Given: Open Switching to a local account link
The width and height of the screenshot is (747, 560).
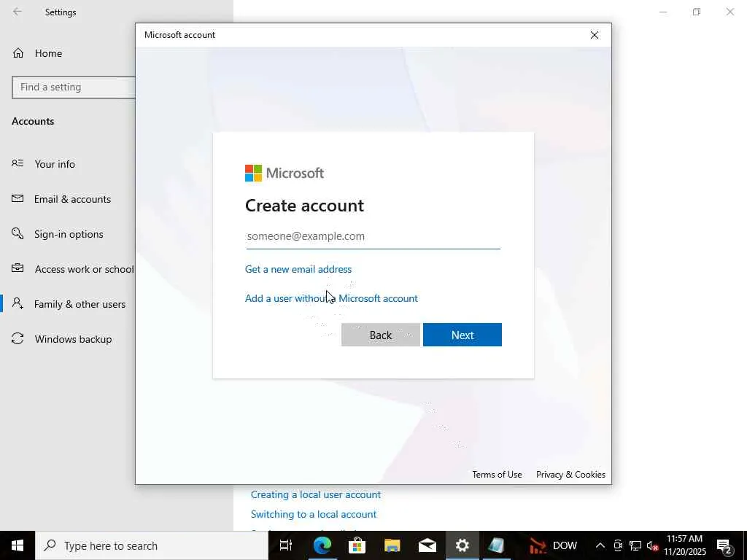Looking at the screenshot, I should point(314,514).
